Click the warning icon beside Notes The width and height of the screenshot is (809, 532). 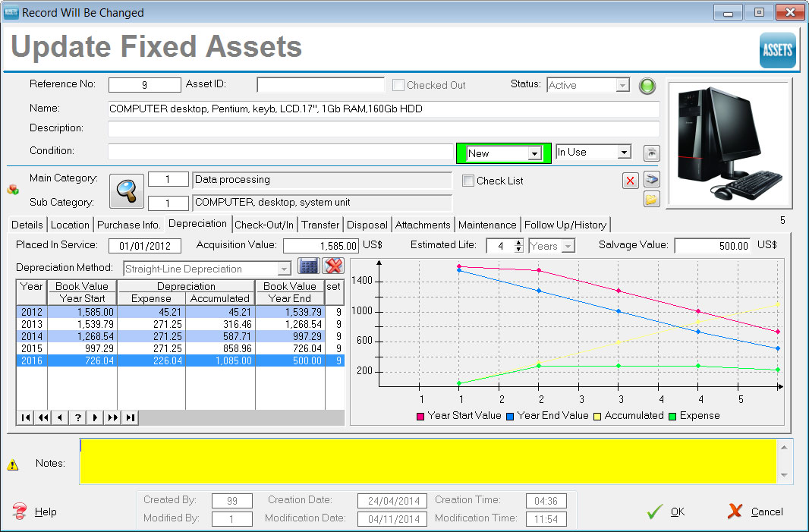[13, 464]
